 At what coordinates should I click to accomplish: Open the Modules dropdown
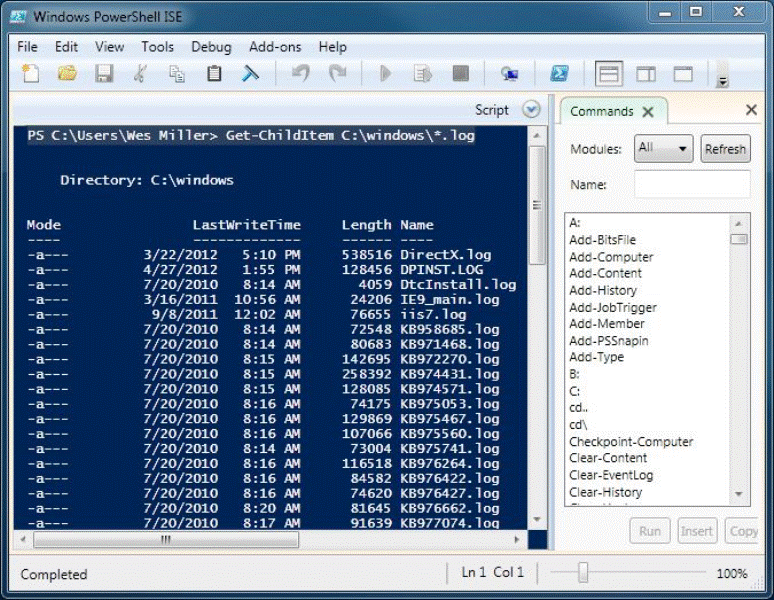point(664,148)
